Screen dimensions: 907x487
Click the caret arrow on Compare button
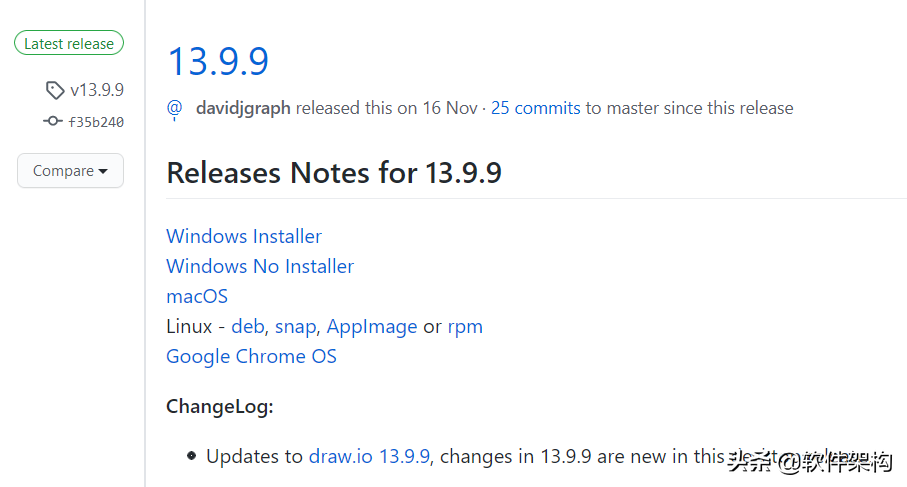tap(103, 171)
